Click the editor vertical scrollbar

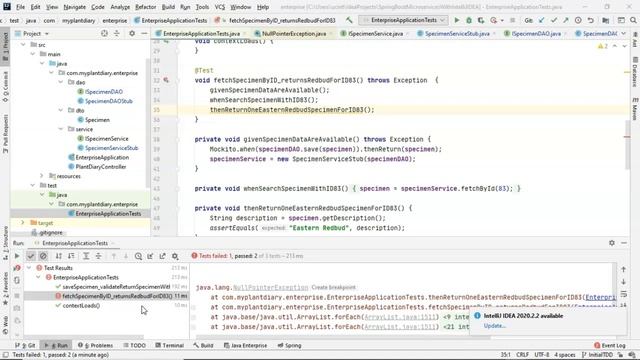click(627, 144)
